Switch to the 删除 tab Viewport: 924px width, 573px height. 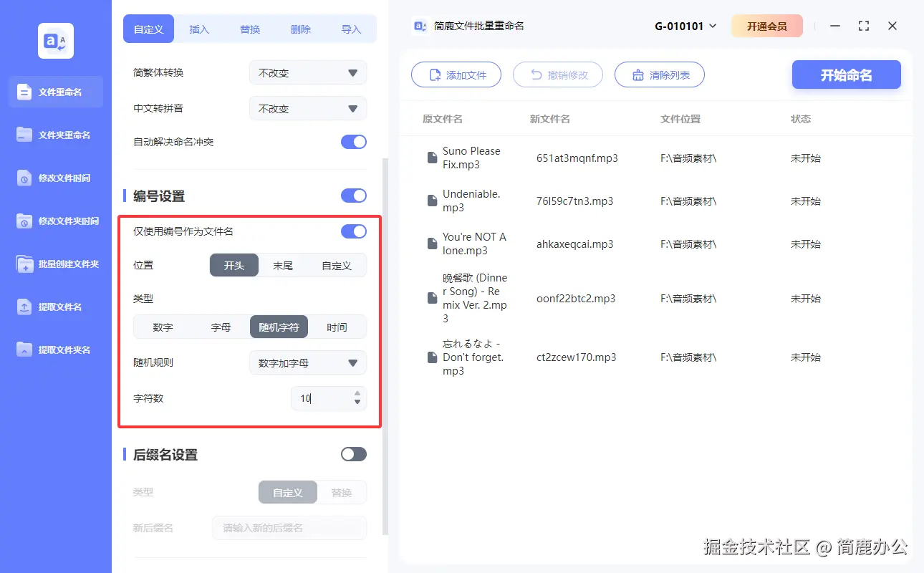(x=301, y=29)
